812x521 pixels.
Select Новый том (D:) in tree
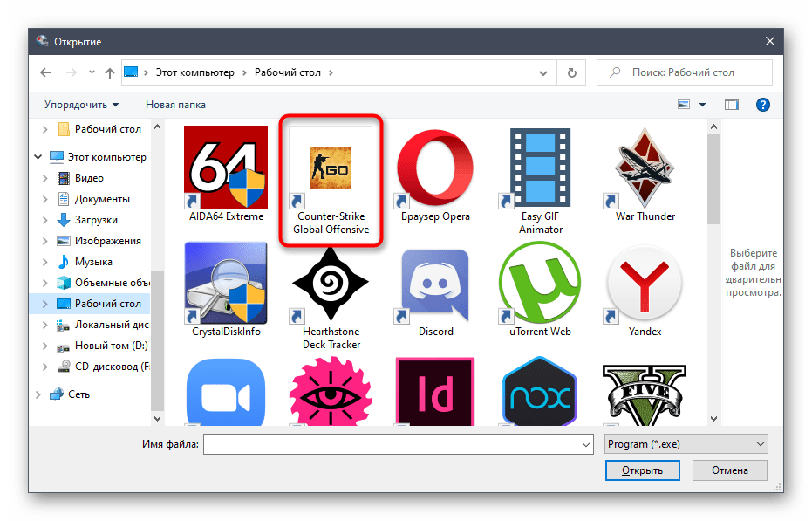[111, 346]
